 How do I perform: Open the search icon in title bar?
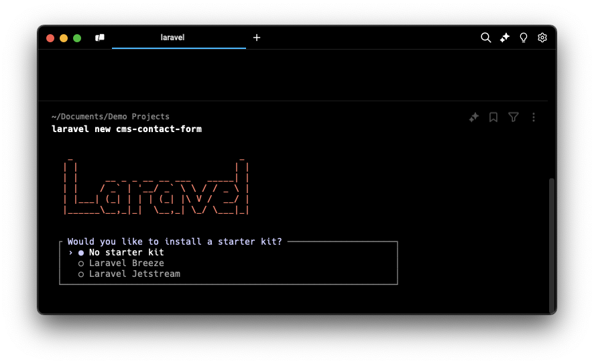click(486, 38)
